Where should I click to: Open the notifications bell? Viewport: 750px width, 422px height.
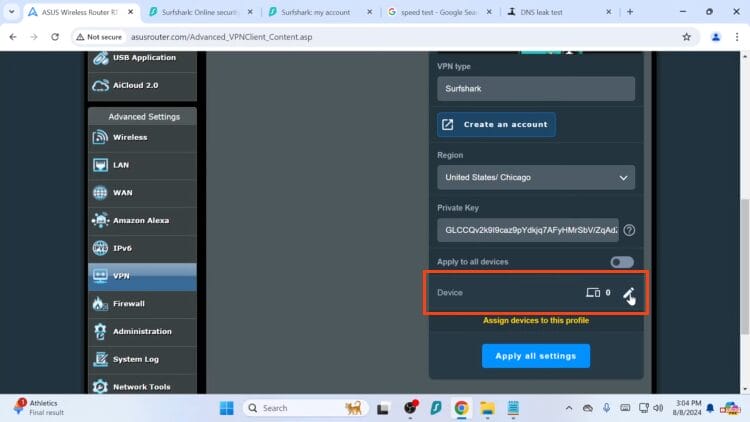(x=710, y=408)
